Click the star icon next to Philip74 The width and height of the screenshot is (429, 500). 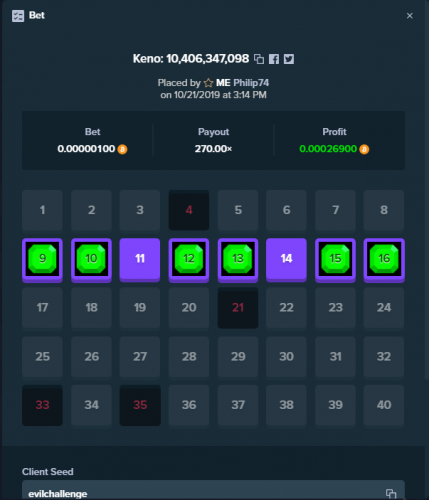coord(208,83)
